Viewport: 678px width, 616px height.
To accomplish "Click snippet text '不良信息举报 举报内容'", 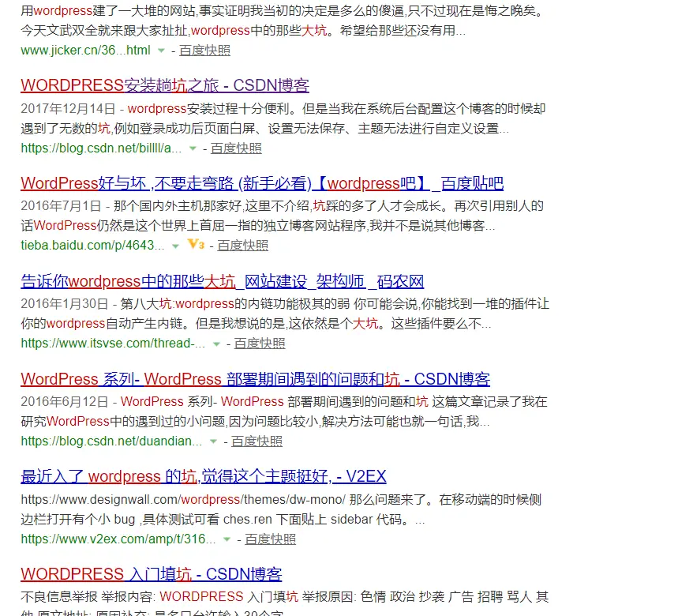I will tap(87, 597).
